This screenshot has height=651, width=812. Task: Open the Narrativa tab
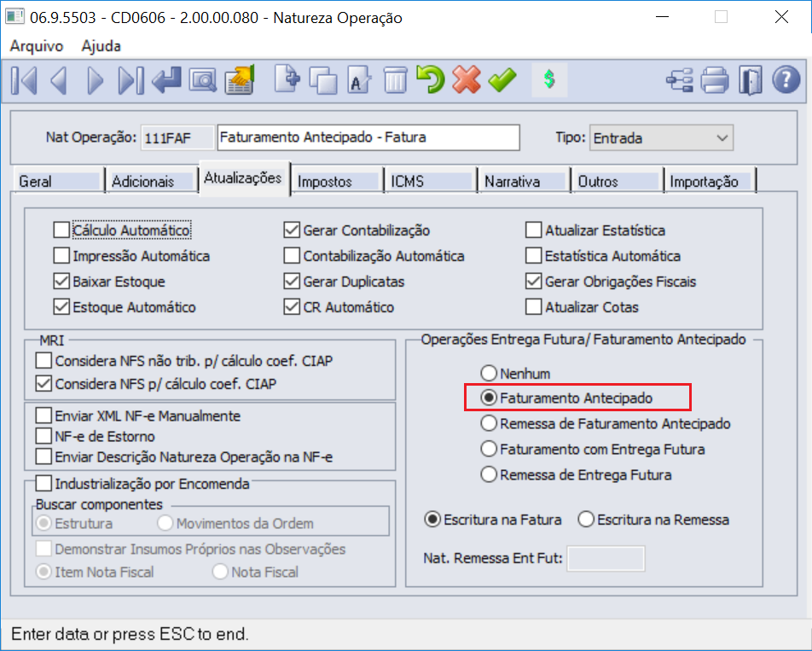[525, 181]
